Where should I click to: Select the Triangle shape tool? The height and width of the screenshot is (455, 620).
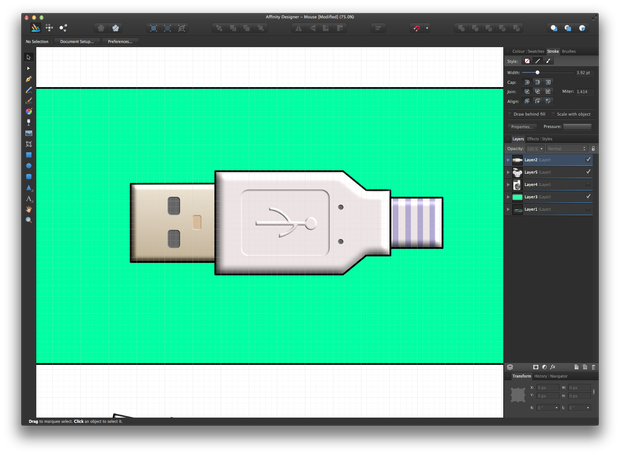(28, 188)
